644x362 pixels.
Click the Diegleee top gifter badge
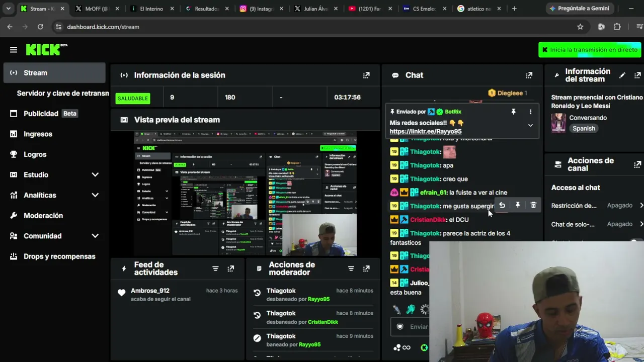tap(507, 93)
